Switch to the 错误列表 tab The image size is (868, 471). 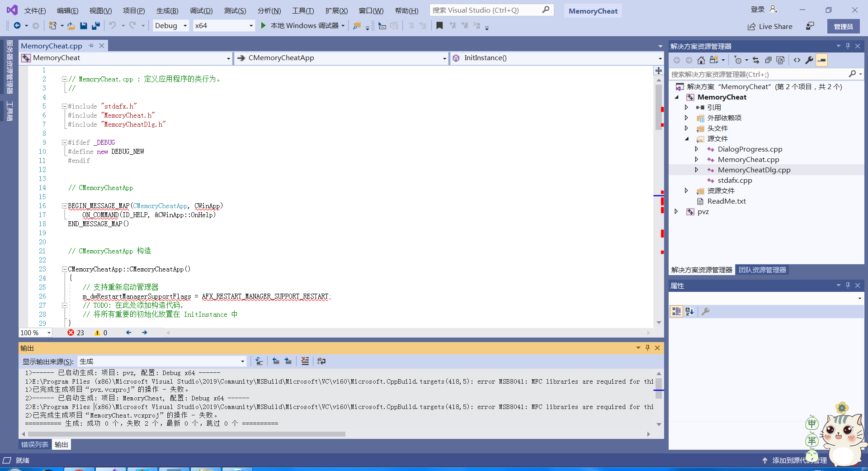(35, 444)
